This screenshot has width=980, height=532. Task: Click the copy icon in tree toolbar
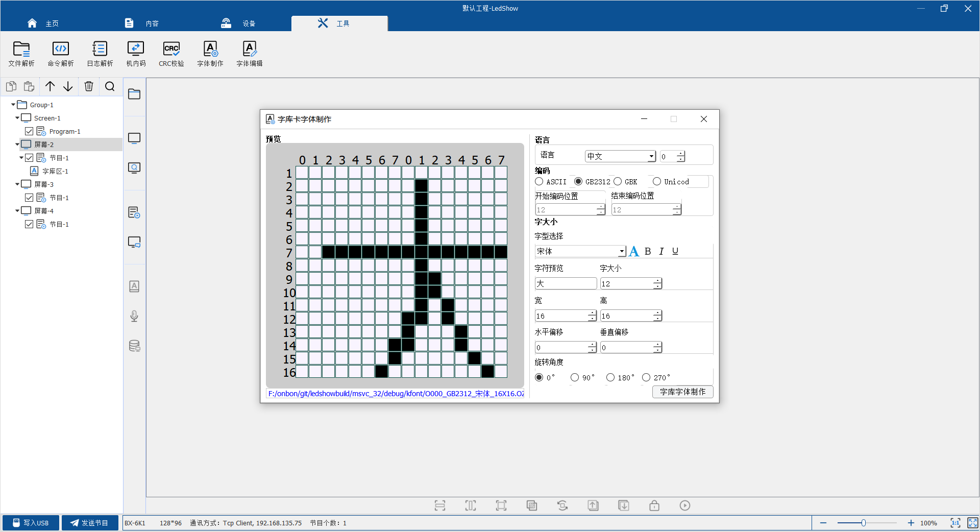point(11,86)
